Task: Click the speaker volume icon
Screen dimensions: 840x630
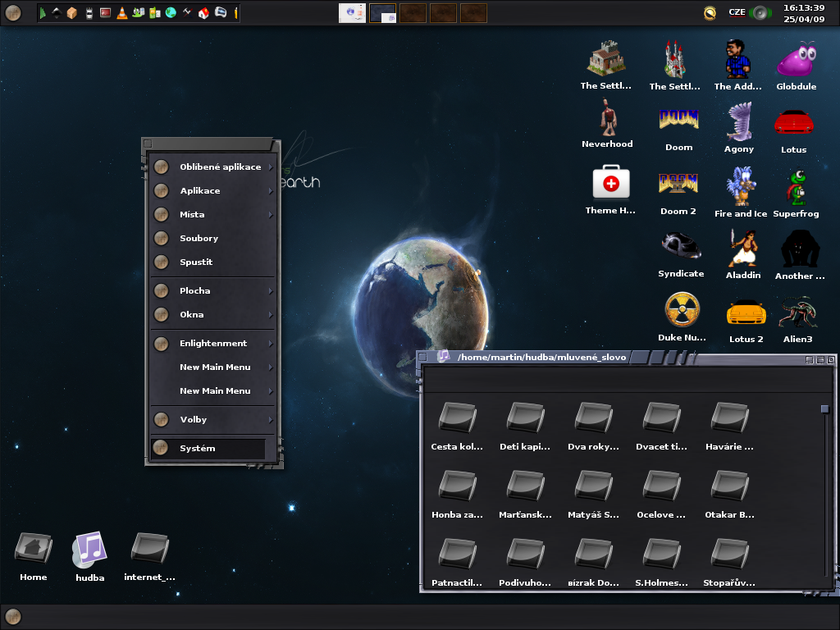Action: [760, 12]
